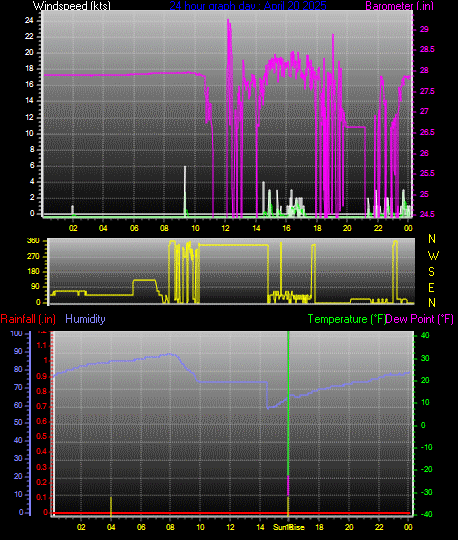Click the green vertical line in the humidity chart
458x540 pixels.
click(288, 403)
